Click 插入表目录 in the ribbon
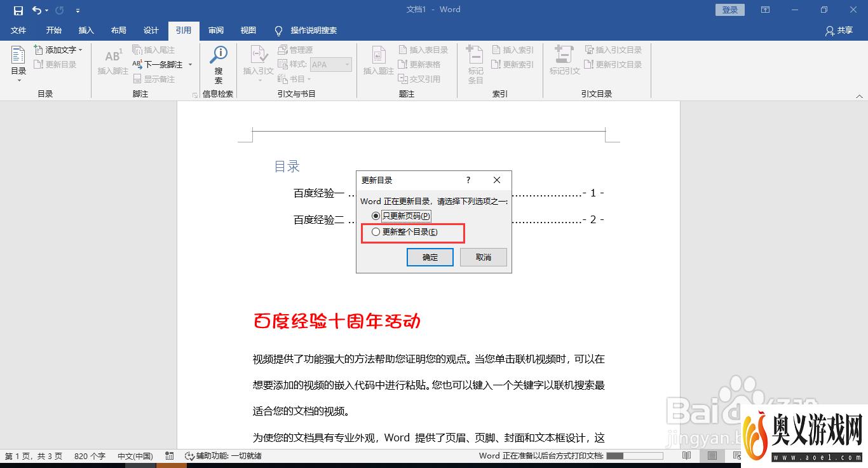The width and height of the screenshot is (868, 468). [x=423, y=50]
